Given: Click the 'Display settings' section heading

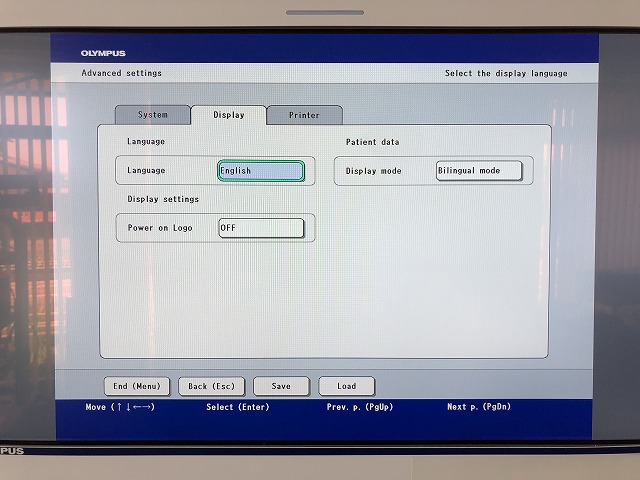Looking at the screenshot, I should tap(163, 199).
